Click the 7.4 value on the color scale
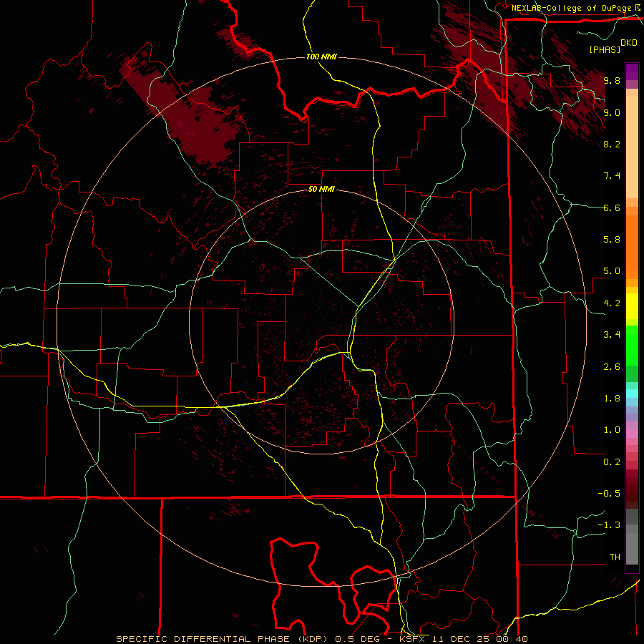This screenshot has width=644, height=644. point(612,176)
